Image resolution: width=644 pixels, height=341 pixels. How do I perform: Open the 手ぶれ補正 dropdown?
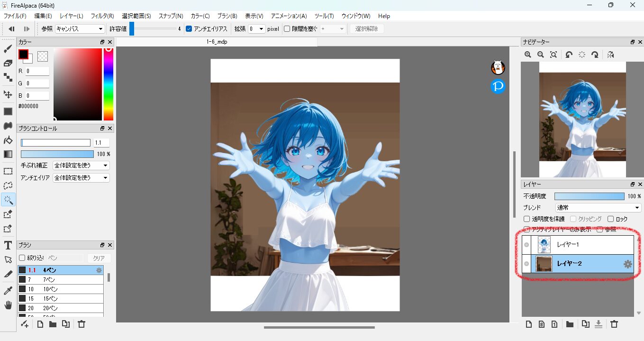81,166
